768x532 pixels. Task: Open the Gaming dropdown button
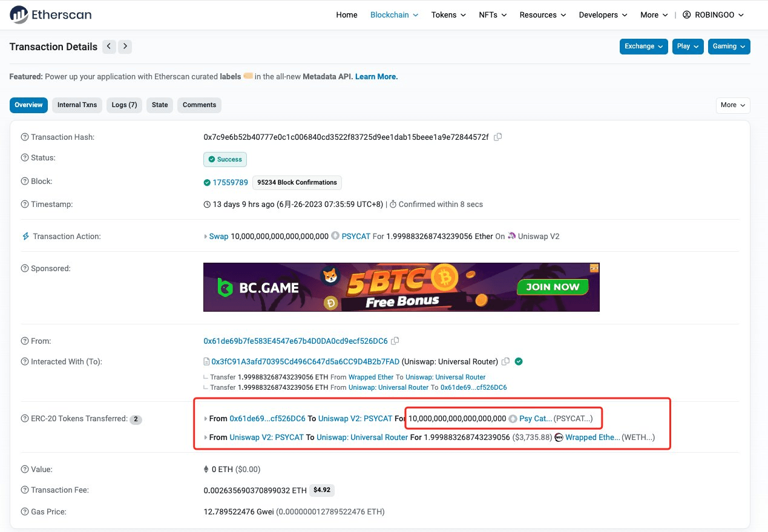(729, 47)
